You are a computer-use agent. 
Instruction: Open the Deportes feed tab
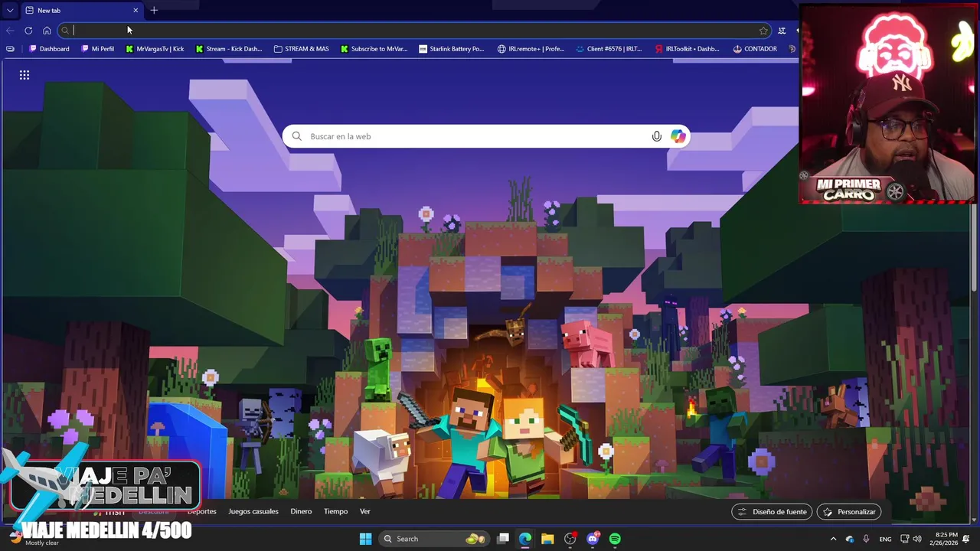tap(201, 511)
